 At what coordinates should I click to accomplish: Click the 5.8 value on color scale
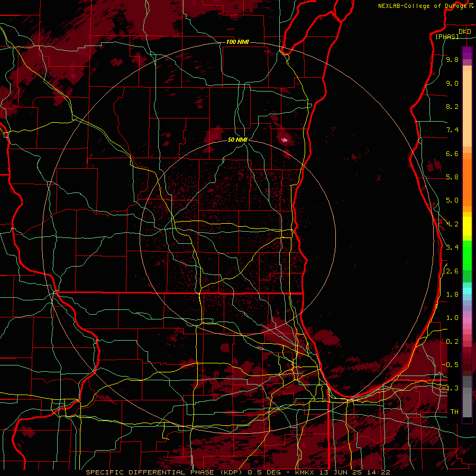click(452, 177)
